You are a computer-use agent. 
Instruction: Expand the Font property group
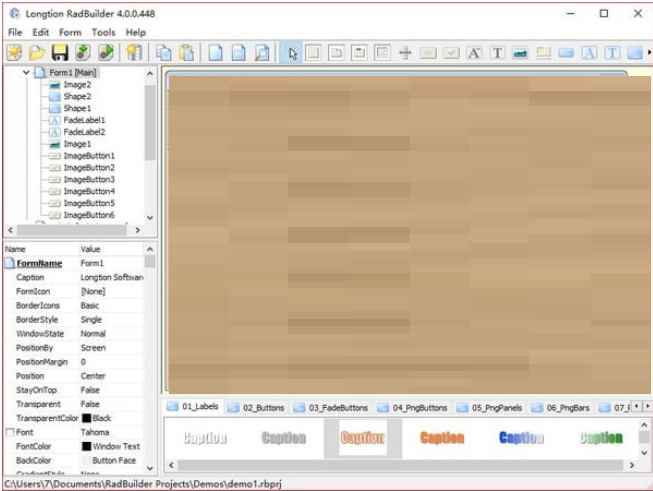pos(9,432)
